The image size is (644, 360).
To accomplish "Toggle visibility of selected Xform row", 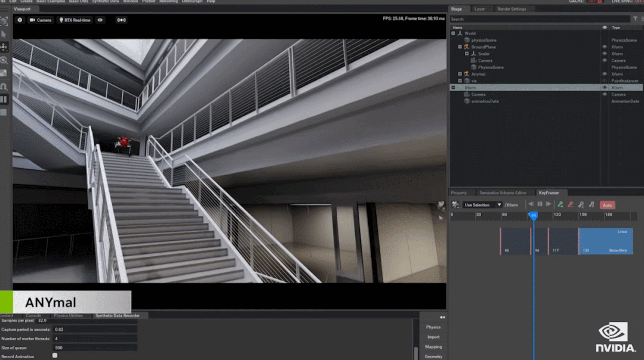I will (x=605, y=88).
